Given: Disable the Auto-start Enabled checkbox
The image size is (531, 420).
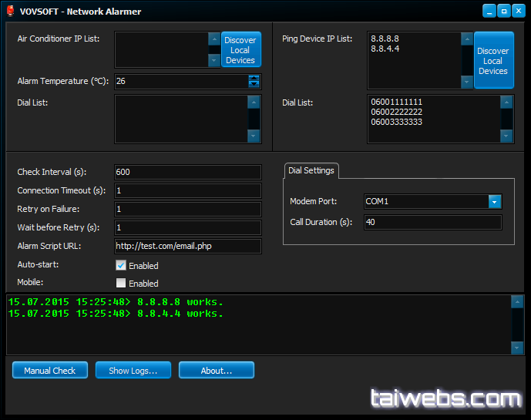Looking at the screenshot, I should click(x=121, y=265).
